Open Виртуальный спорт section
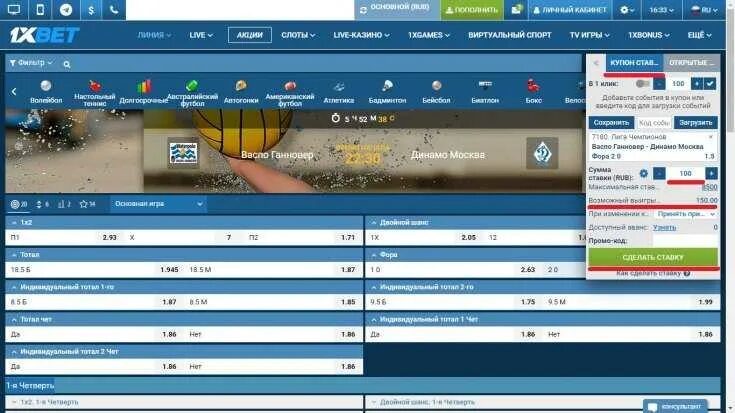The width and height of the screenshot is (735, 413). (x=510, y=35)
